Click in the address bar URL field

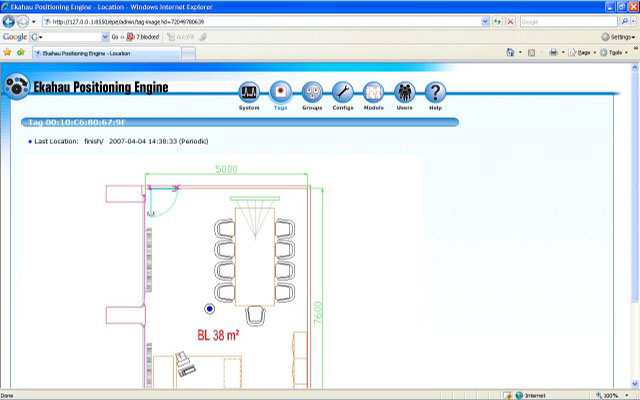coord(262,22)
